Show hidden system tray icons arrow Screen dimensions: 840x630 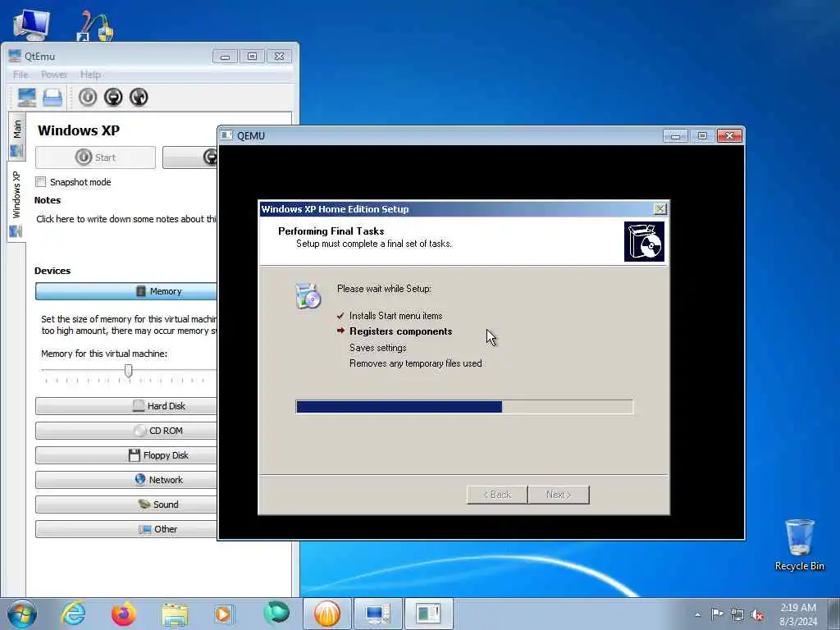[x=697, y=614]
